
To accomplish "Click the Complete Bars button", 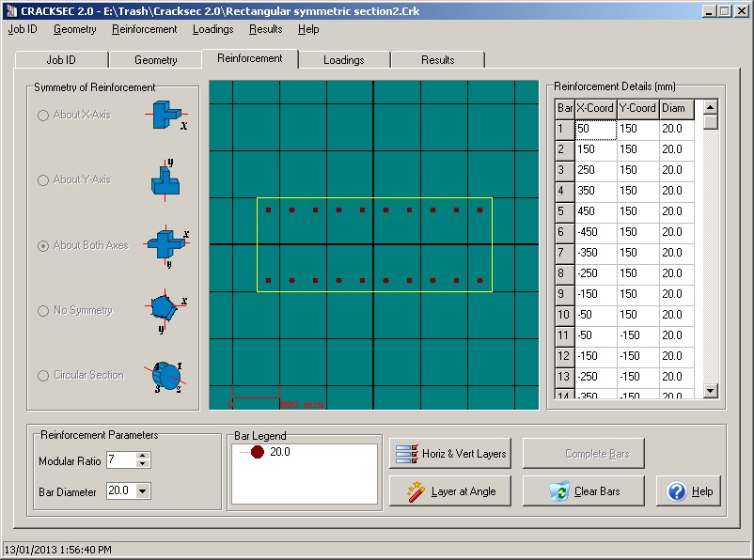I will (x=583, y=453).
